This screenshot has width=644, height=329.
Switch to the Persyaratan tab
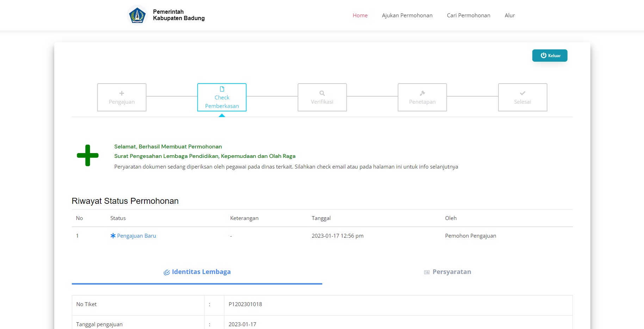point(451,272)
